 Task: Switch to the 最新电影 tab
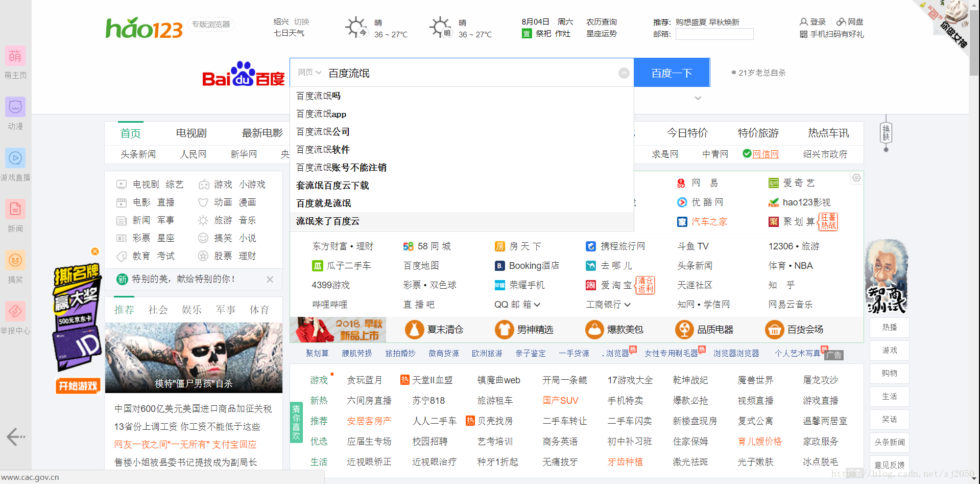point(262,133)
